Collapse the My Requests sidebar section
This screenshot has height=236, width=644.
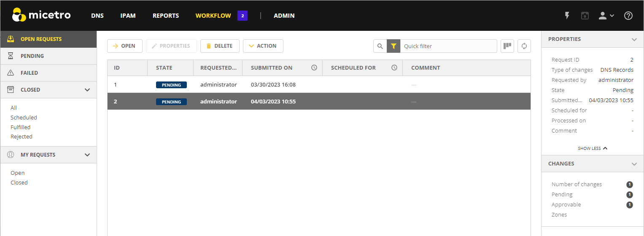87,155
